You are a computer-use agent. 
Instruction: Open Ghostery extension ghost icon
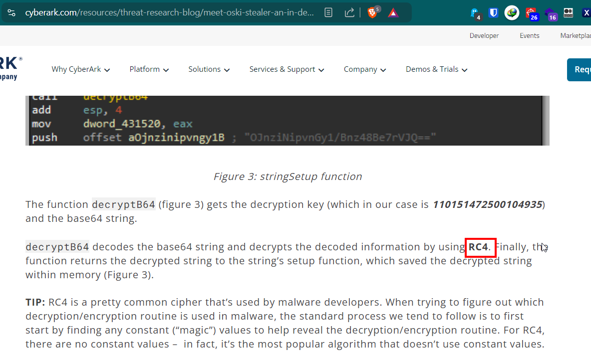475,13
